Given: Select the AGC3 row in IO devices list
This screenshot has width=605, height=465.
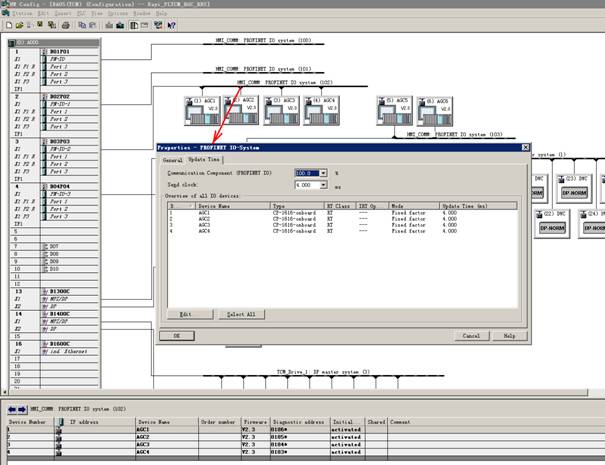Looking at the screenshot, I should (x=204, y=223).
